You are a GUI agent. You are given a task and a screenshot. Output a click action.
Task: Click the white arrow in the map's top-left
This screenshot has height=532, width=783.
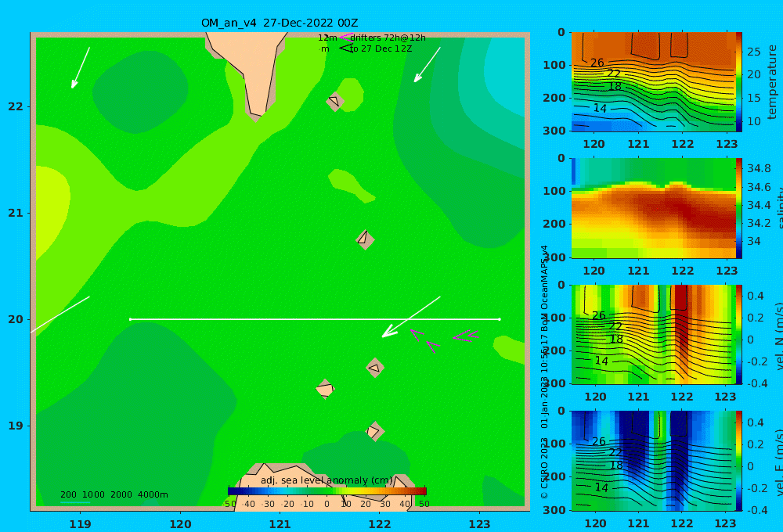coord(81,67)
